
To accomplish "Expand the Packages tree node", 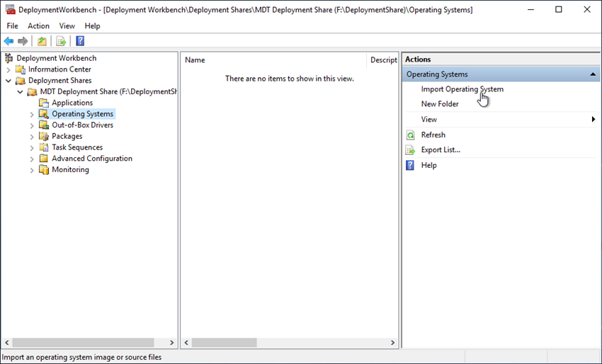I will pos(32,136).
